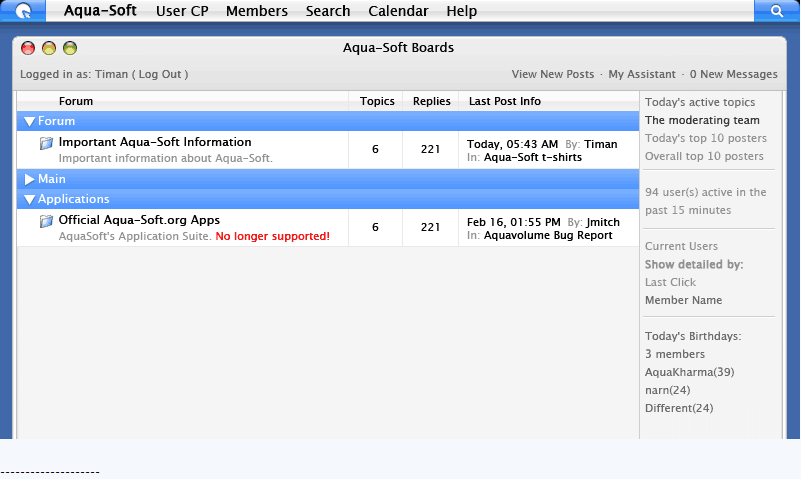Screen dimensions: 801x479
Task: Click the Last Post Info column header
Action: pos(505,101)
